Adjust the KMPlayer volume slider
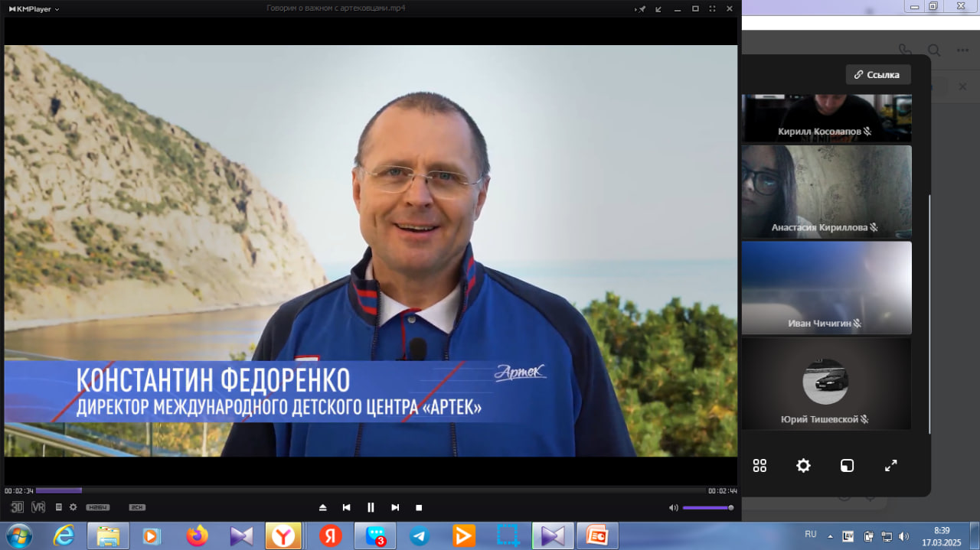The width and height of the screenshot is (980, 550). (708, 507)
